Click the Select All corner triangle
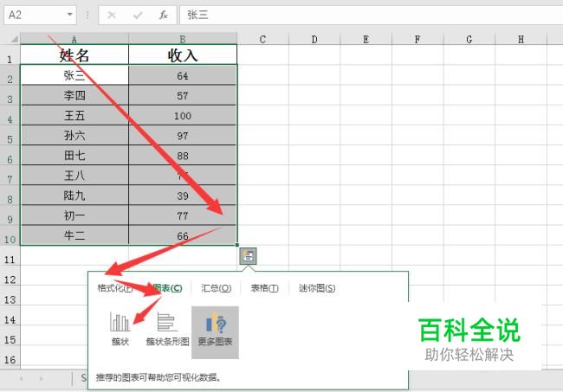Screen dimensions: 563x392 pyautogui.click(x=14, y=39)
